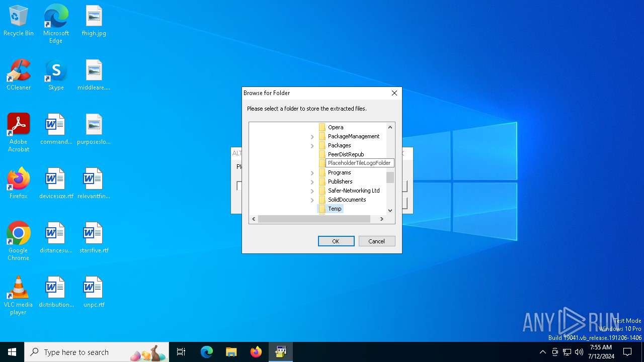Open File Explorer from the taskbar
The height and width of the screenshot is (362, 644).
231,352
